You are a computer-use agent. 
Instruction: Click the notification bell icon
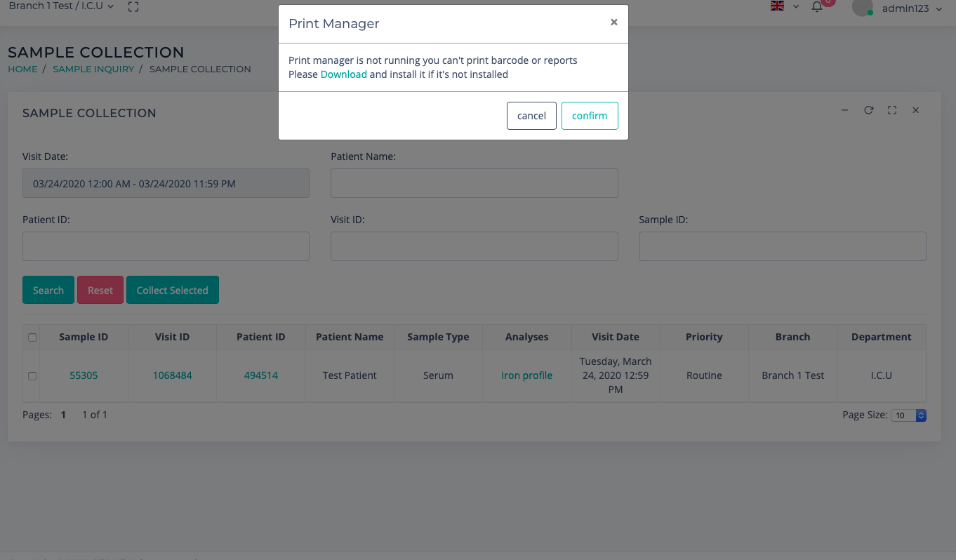817,7
